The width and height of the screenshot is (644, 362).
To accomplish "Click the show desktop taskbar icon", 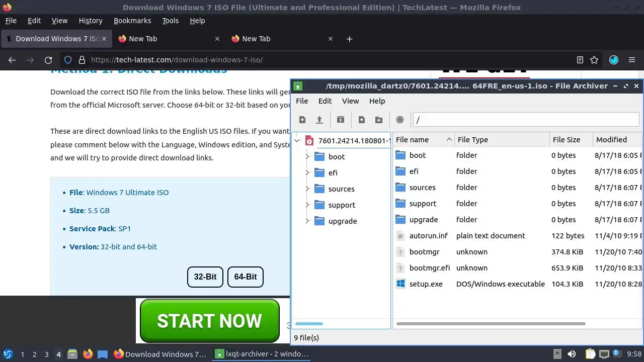I will pos(103,354).
